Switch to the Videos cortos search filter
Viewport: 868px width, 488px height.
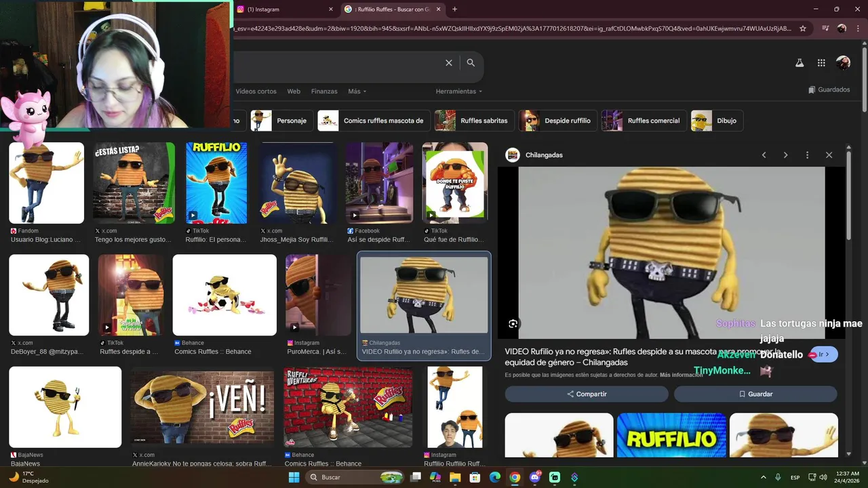tap(256, 91)
